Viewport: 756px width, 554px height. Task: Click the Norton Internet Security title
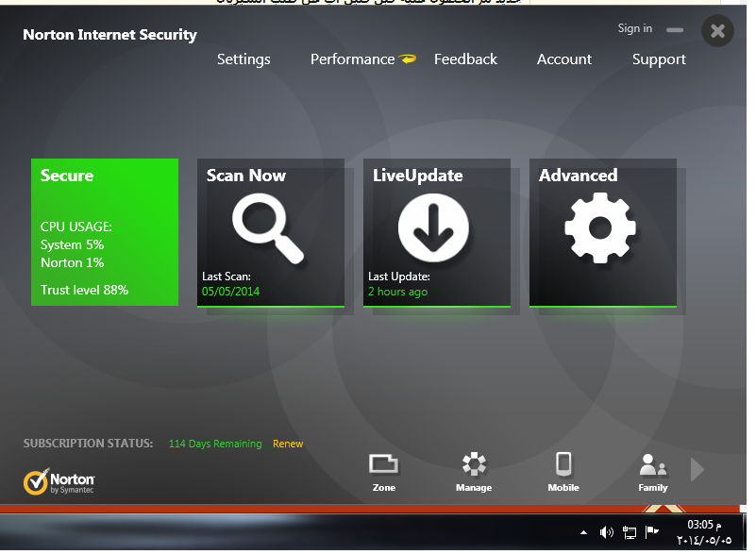click(x=109, y=35)
